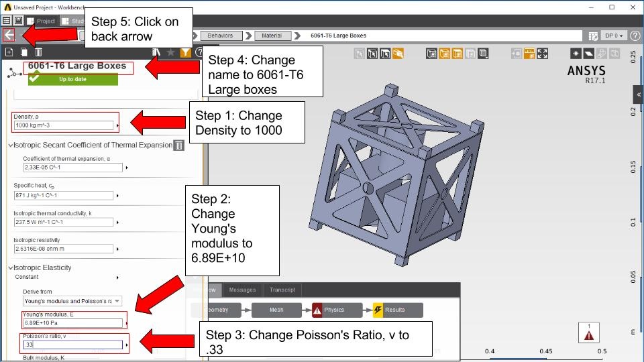This screenshot has height=362, width=644.
Task: Click the Isotropic resistivity value field
Action: pyautogui.click(x=64, y=249)
